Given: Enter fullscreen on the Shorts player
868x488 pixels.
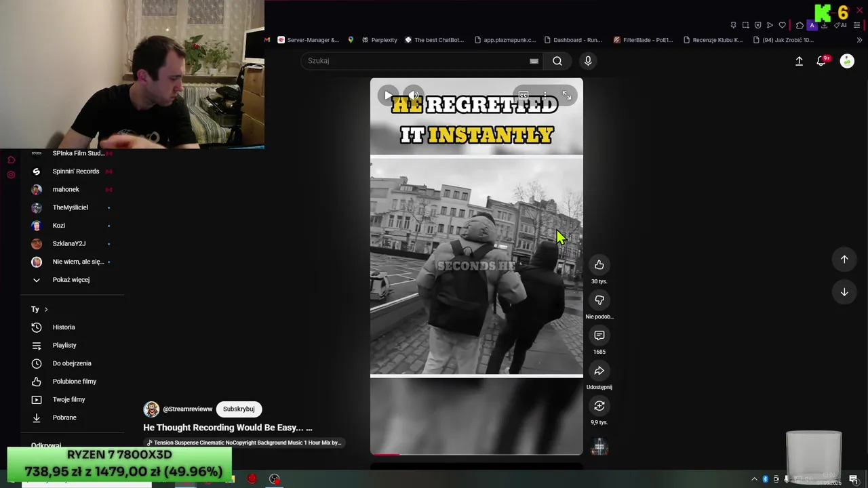Looking at the screenshot, I should point(567,96).
